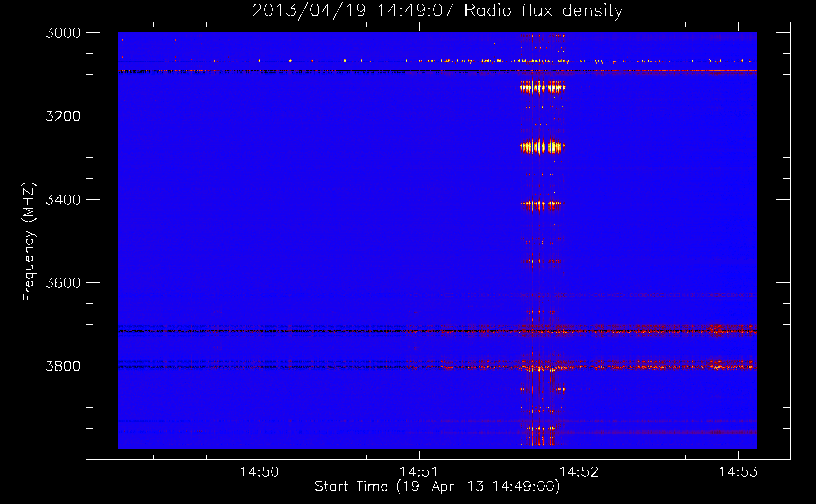The image size is (816, 504).
Task: Click the 3000 frequency tick label
Action: (x=63, y=33)
